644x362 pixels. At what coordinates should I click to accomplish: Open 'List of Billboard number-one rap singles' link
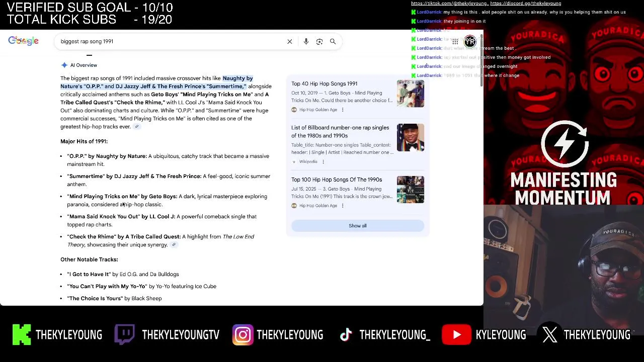point(340,132)
